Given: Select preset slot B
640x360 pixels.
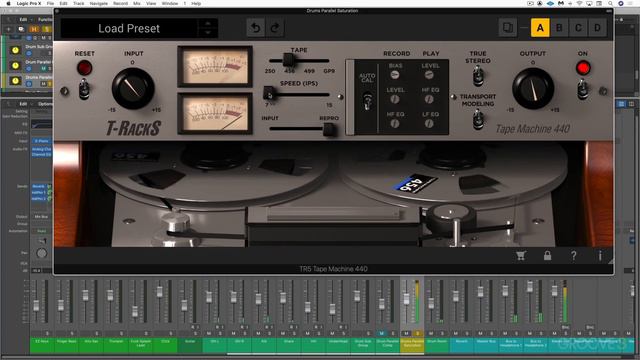Looking at the screenshot, I should [559, 28].
